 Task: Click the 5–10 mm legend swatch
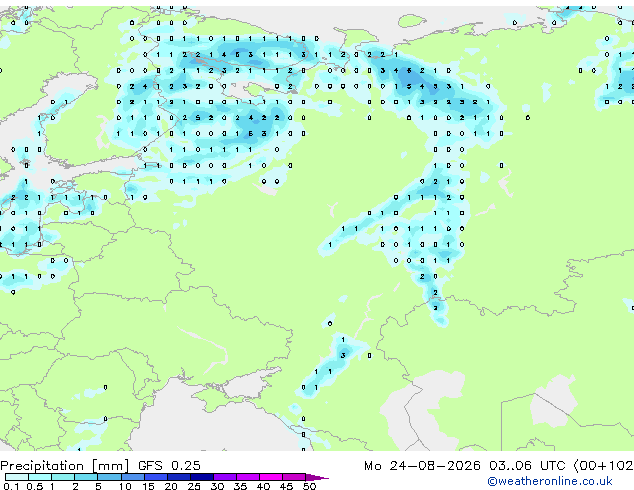click(109, 477)
